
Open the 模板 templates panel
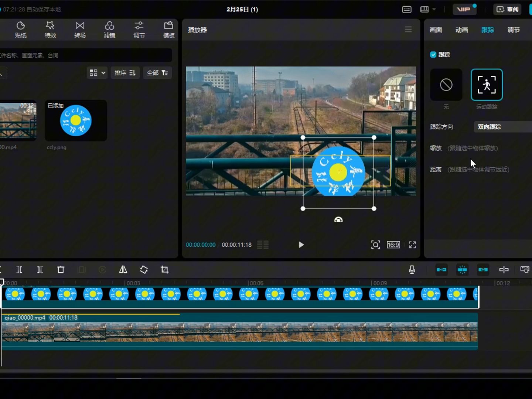[168, 30]
